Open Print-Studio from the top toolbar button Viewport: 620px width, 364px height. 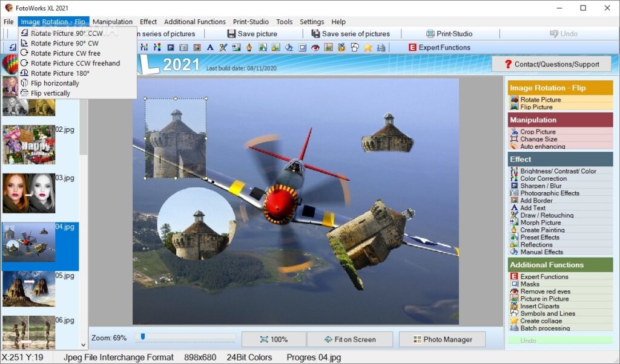[449, 34]
